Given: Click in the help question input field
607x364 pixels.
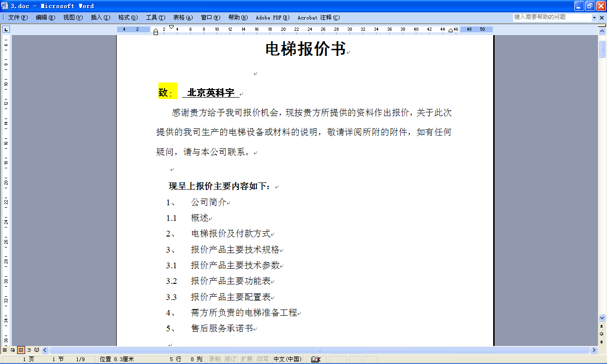Looking at the screenshot, I should click(552, 17).
